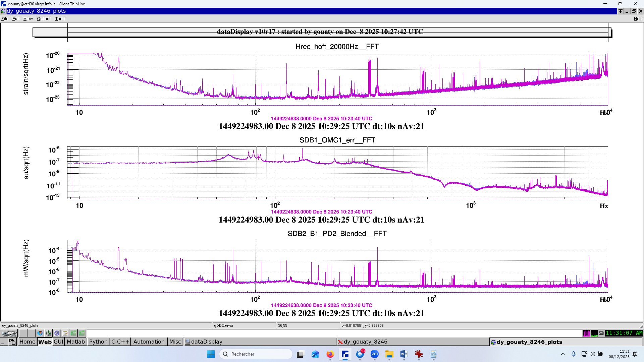
Task: Expand the hidden system tray icons chevron
Action: 563,354
